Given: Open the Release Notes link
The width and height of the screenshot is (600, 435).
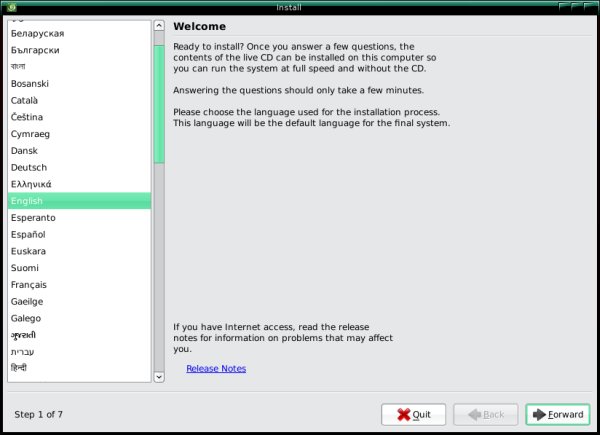Looking at the screenshot, I should [x=216, y=368].
